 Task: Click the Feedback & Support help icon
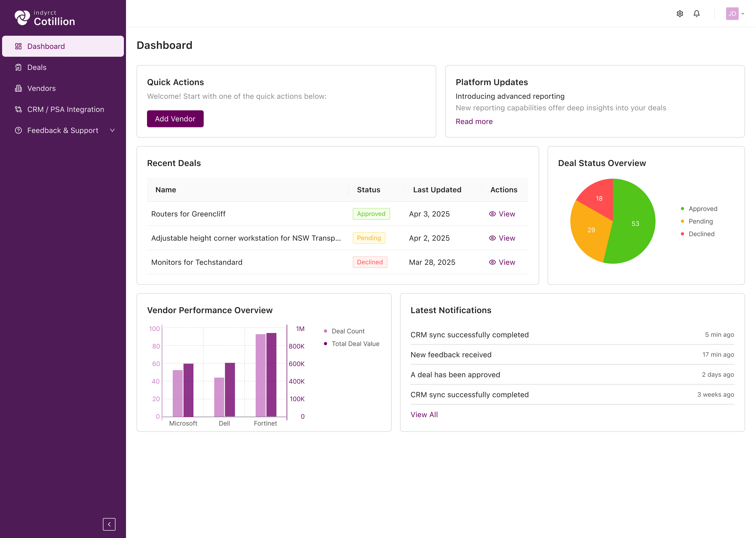point(19,130)
